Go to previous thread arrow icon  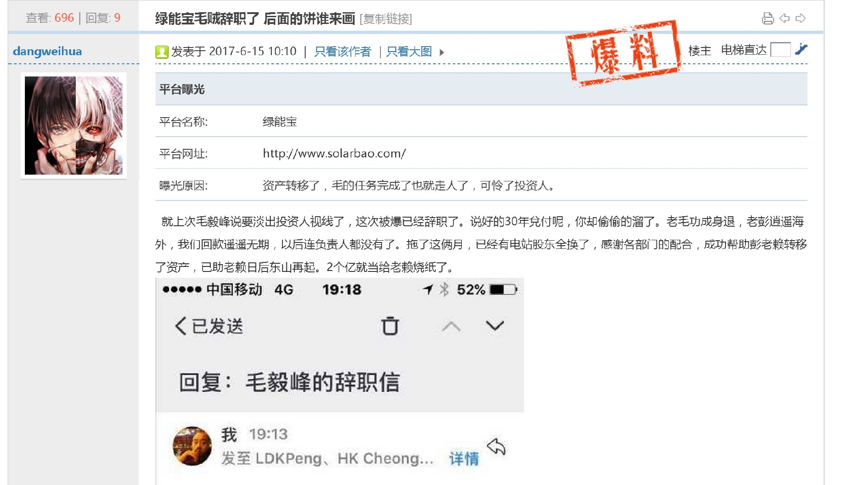pyautogui.click(x=784, y=18)
